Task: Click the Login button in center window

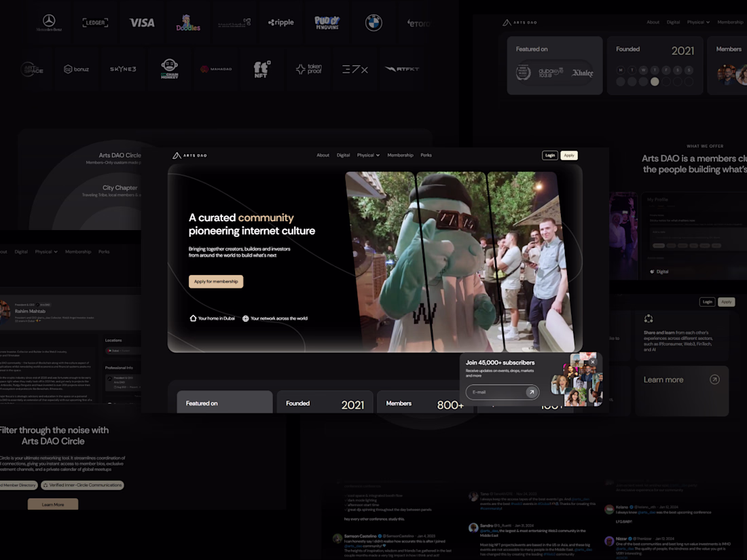Action: pos(550,155)
